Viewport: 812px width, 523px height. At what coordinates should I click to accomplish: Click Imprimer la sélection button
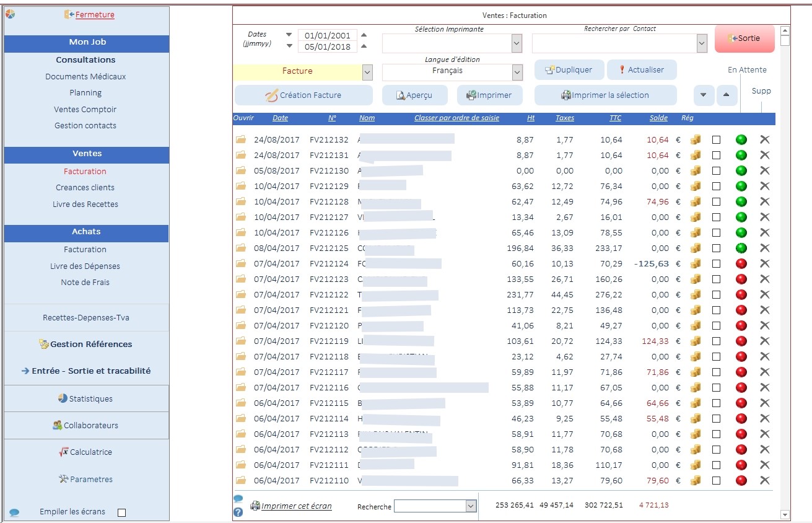point(605,95)
